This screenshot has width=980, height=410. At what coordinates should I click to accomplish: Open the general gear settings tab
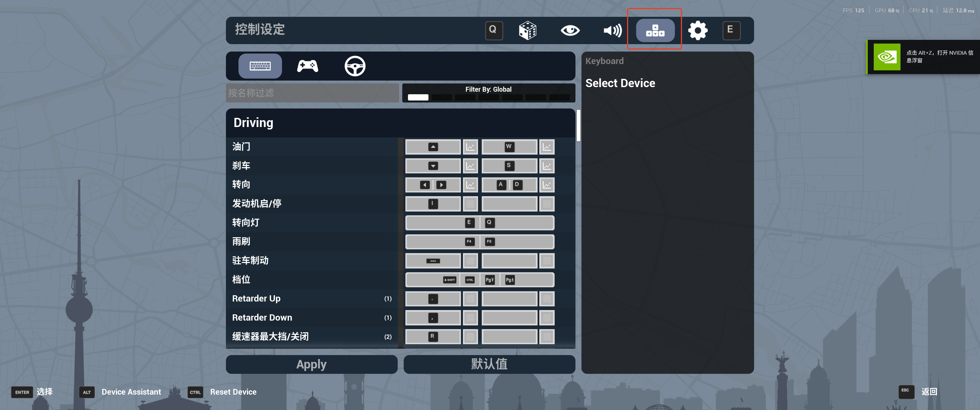[x=697, y=30]
